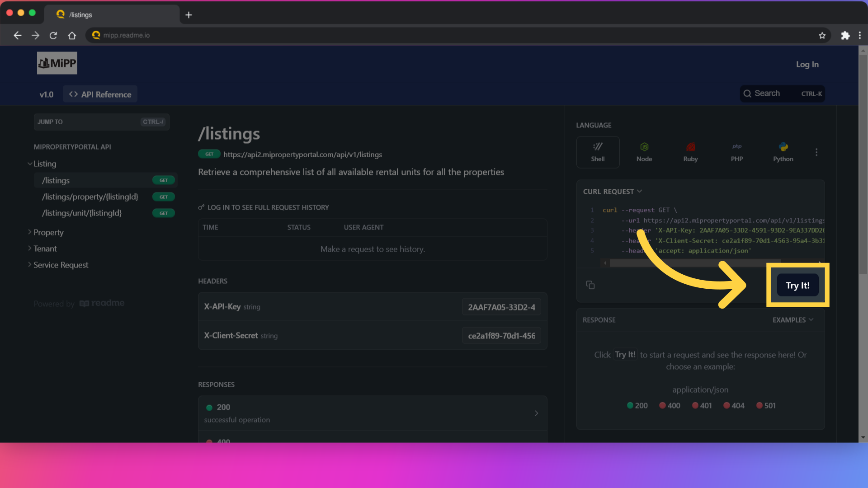Pick the PHP language icon
Image resolution: width=868 pixels, height=488 pixels.
[737, 152]
